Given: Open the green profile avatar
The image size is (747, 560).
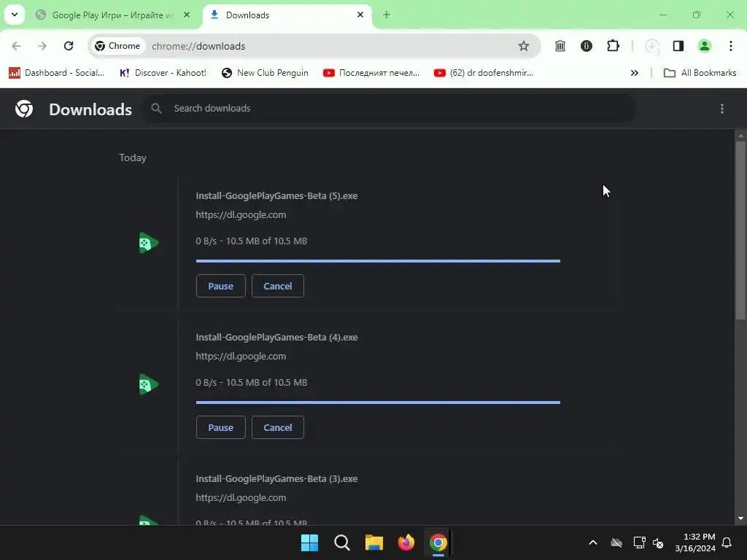Looking at the screenshot, I should pos(705,46).
